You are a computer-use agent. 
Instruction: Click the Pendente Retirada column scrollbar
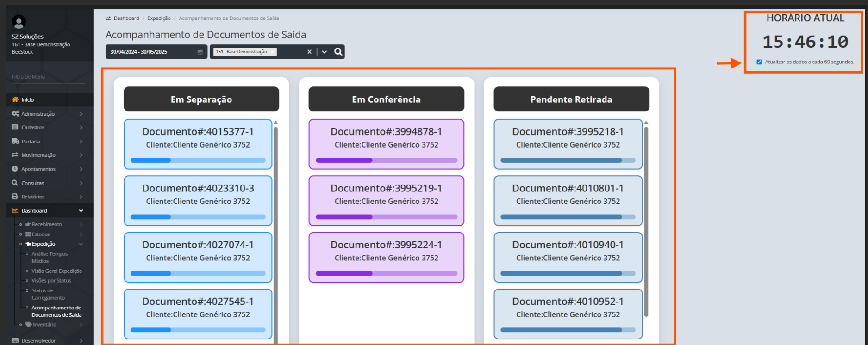(x=646, y=222)
